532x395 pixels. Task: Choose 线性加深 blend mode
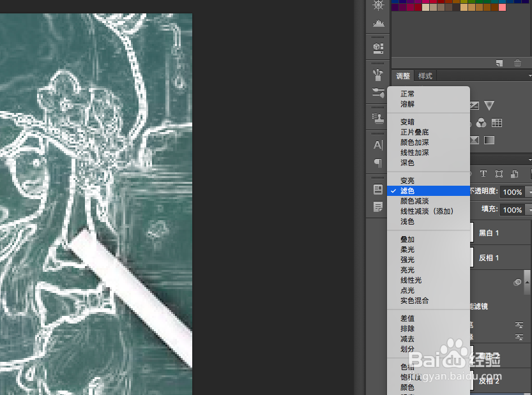click(429, 153)
